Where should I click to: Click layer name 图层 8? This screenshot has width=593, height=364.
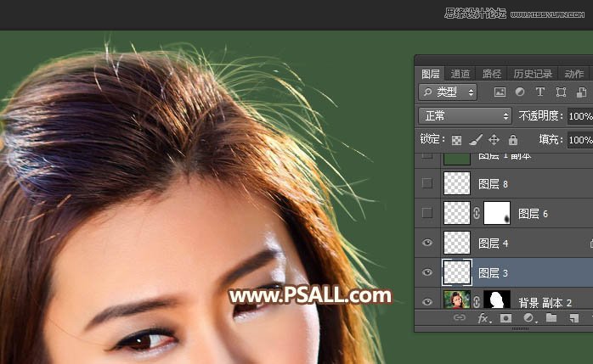pos(493,184)
